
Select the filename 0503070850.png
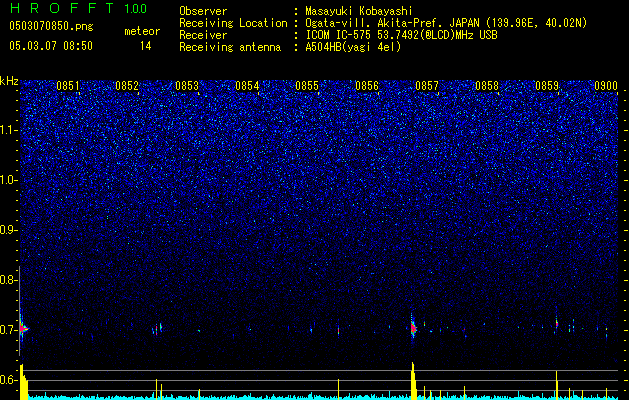tap(51, 26)
